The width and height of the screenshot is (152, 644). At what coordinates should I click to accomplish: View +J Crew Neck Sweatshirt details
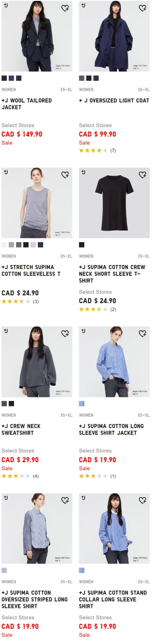coord(21,429)
